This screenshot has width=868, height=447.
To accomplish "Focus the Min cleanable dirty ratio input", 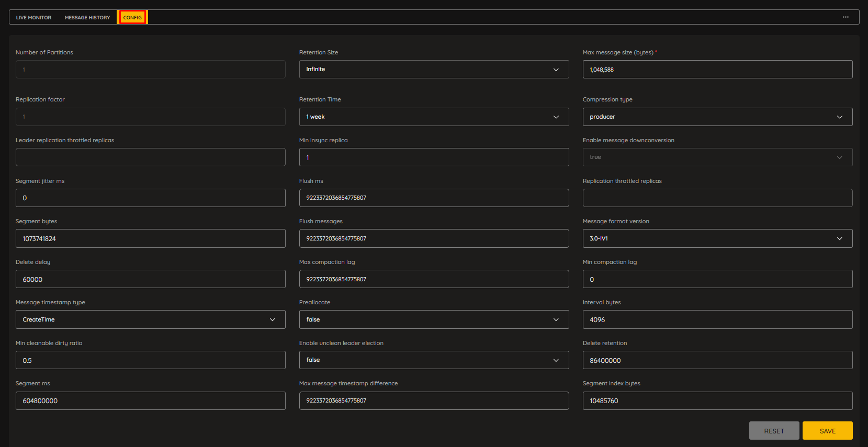I will [150, 360].
